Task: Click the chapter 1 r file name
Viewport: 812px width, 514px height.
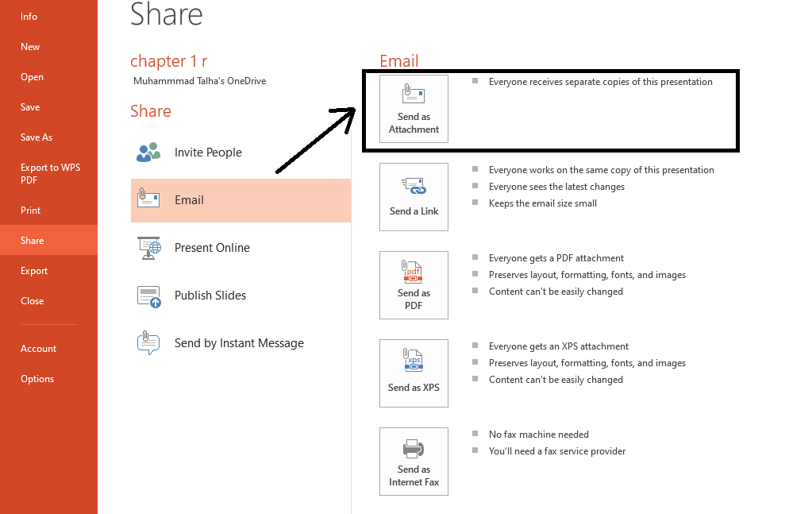Action: [168, 60]
